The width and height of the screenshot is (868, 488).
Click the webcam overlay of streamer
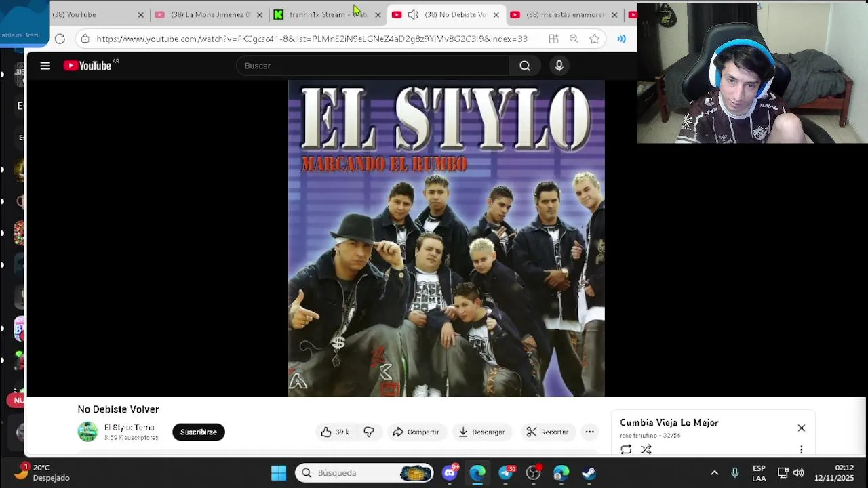click(x=752, y=73)
